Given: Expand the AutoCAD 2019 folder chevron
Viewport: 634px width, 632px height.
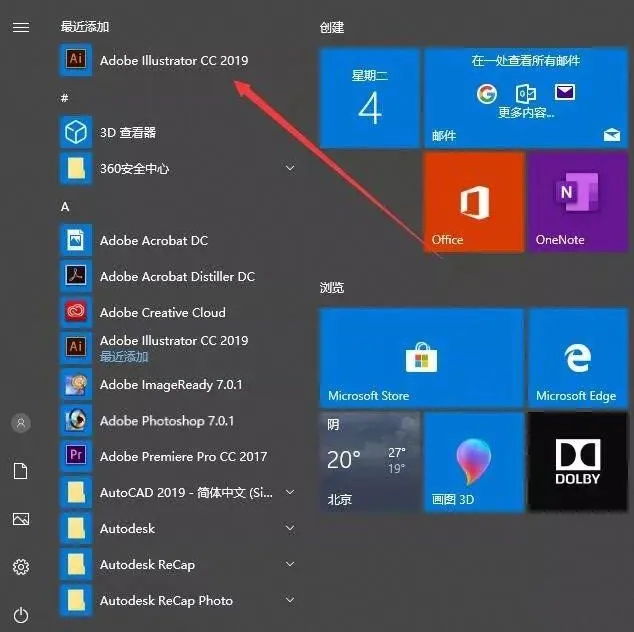Looking at the screenshot, I should click(290, 492).
